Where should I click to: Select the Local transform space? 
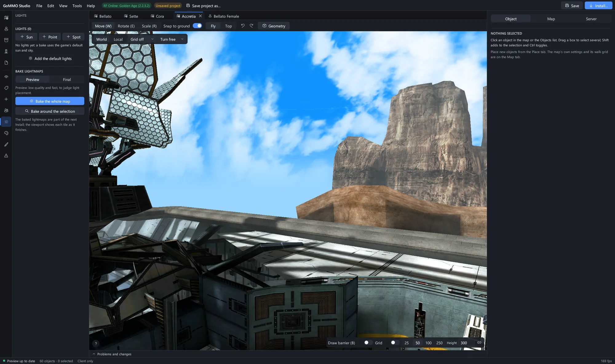click(118, 39)
